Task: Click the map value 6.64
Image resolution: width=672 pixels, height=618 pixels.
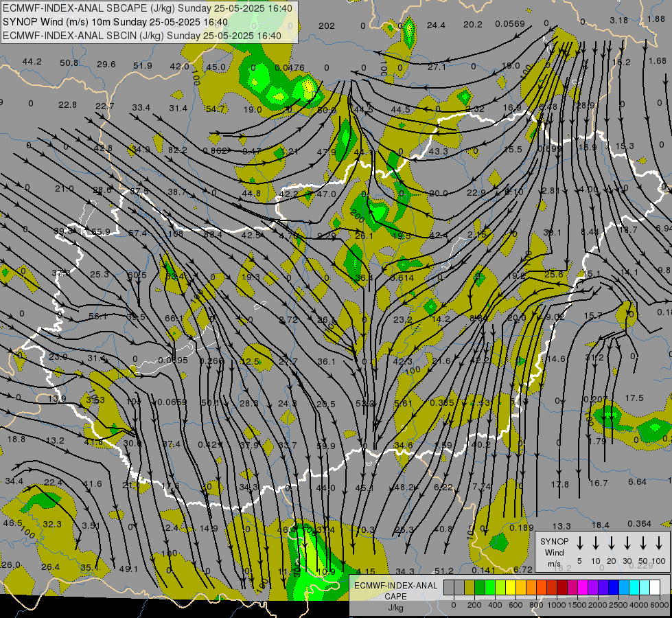Action: [637, 481]
